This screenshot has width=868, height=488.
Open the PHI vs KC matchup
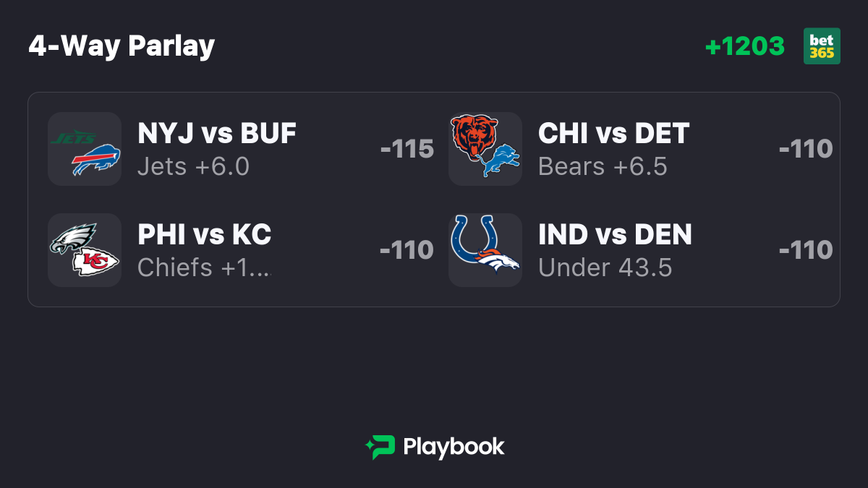205,235
